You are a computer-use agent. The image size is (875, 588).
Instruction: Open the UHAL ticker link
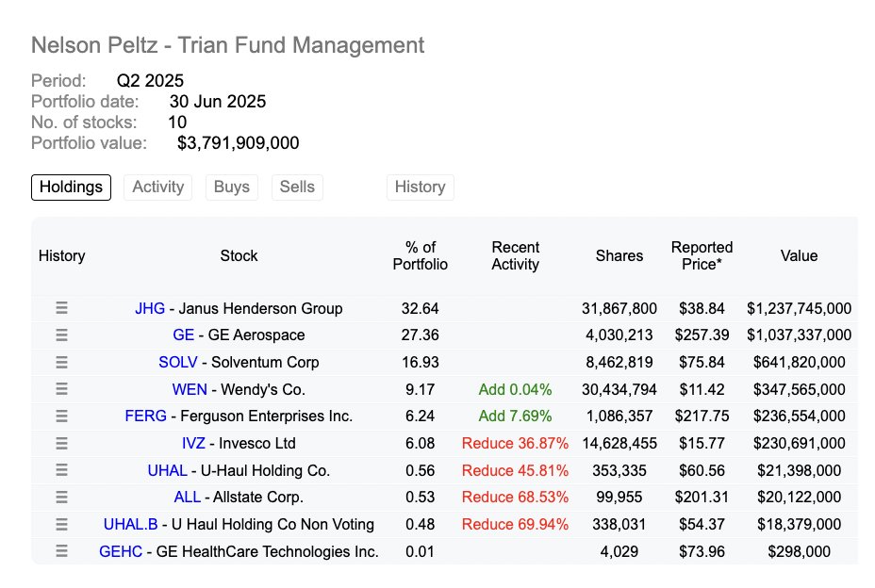[168, 470]
